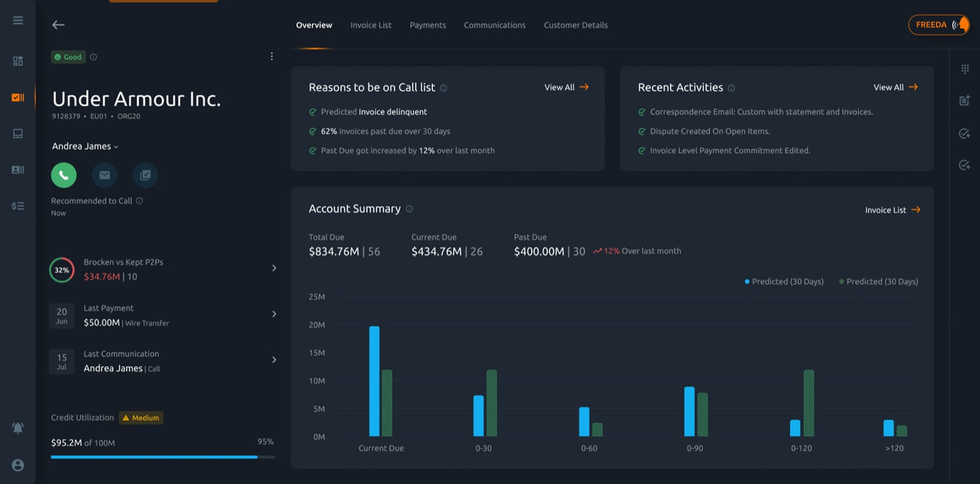Select the highlighted orange worklist icon

pos(18,97)
